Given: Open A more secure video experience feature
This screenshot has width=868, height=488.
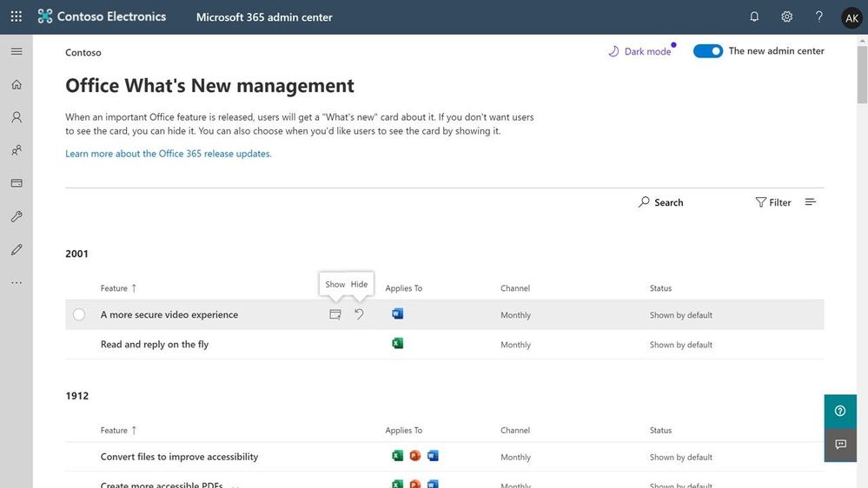Looking at the screenshot, I should tap(169, 314).
